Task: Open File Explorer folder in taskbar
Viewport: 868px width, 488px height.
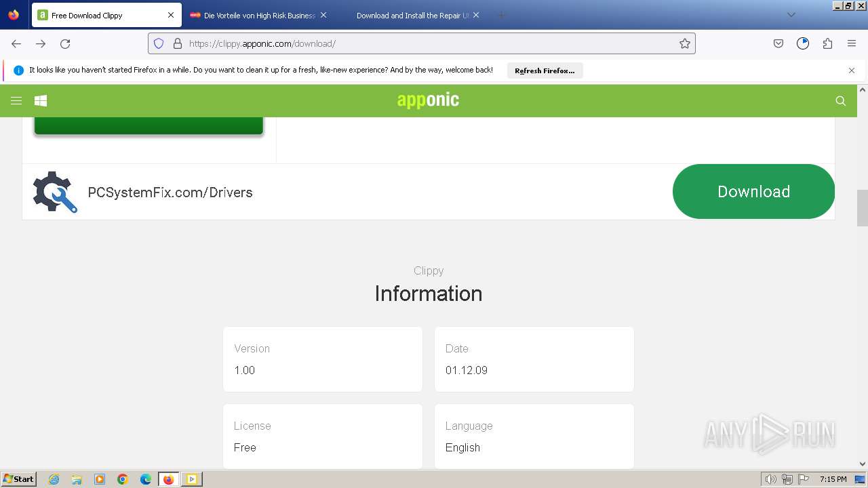Action: pyautogui.click(x=77, y=479)
